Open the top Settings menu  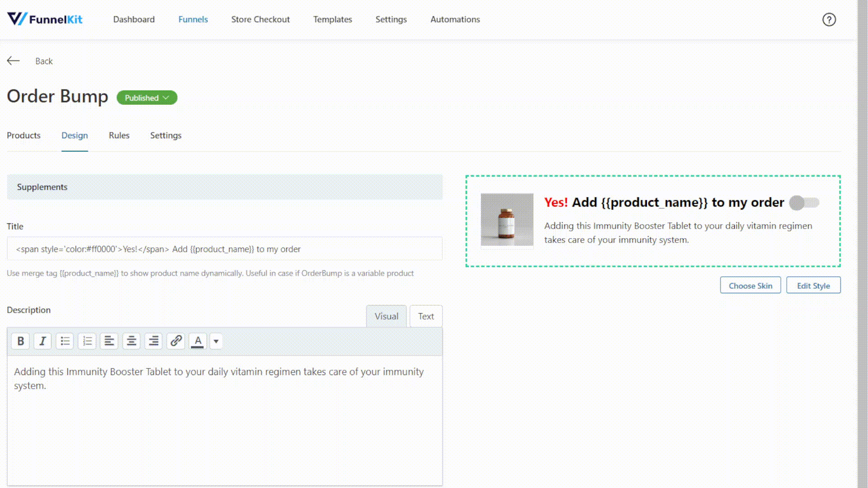click(391, 19)
